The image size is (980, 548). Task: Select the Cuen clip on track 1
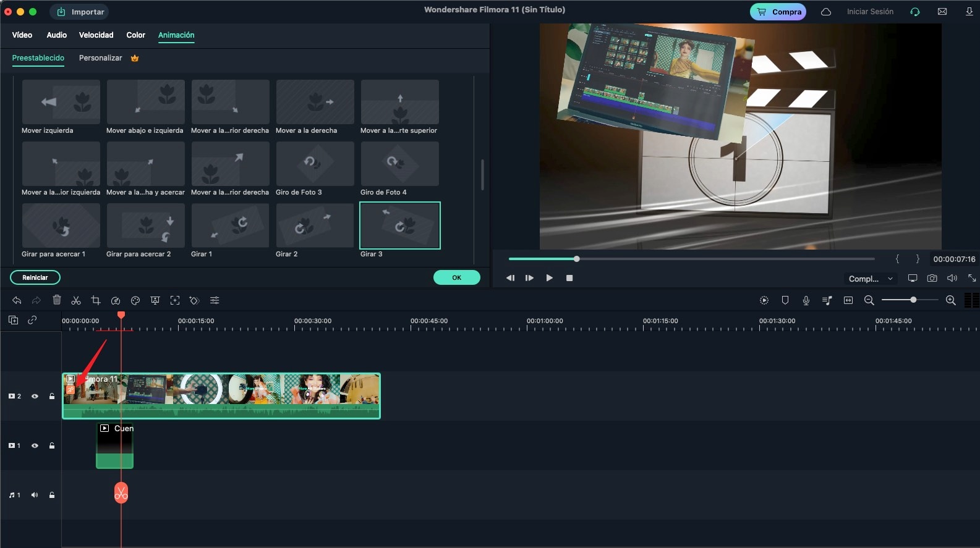point(115,445)
